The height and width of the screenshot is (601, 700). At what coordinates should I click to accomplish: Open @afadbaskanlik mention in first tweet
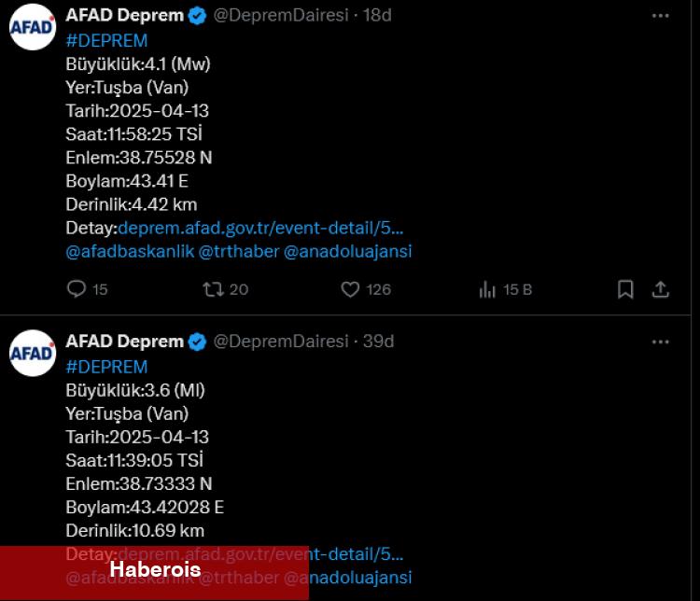click(130, 251)
